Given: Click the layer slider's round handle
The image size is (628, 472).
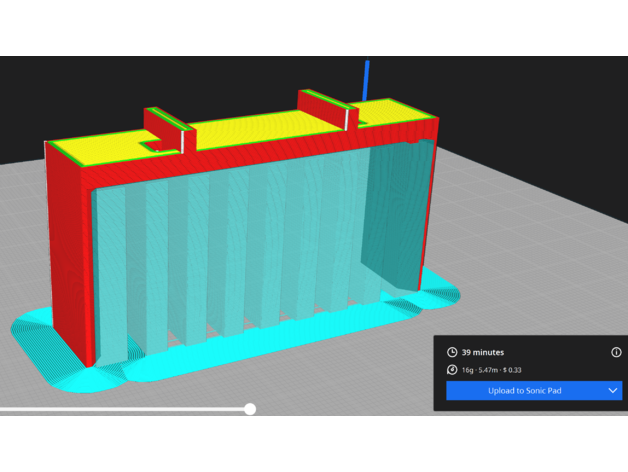Looking at the screenshot, I should pos(250,408).
